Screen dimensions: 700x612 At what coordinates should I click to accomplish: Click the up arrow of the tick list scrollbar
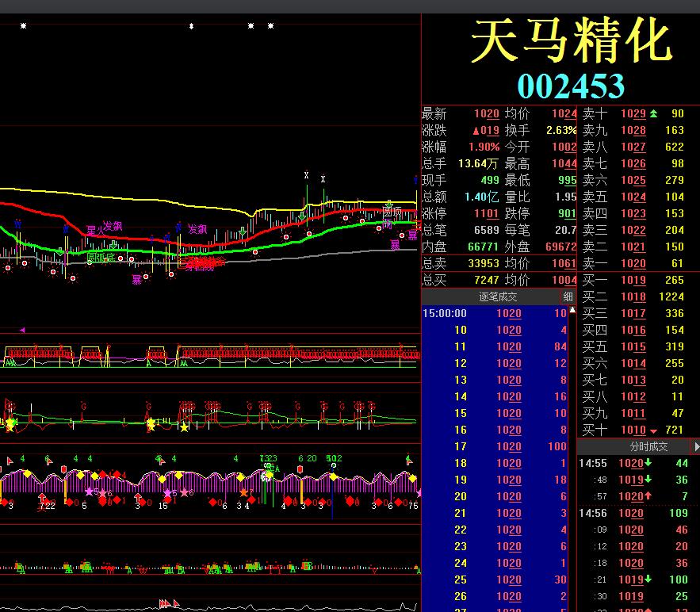(x=572, y=309)
